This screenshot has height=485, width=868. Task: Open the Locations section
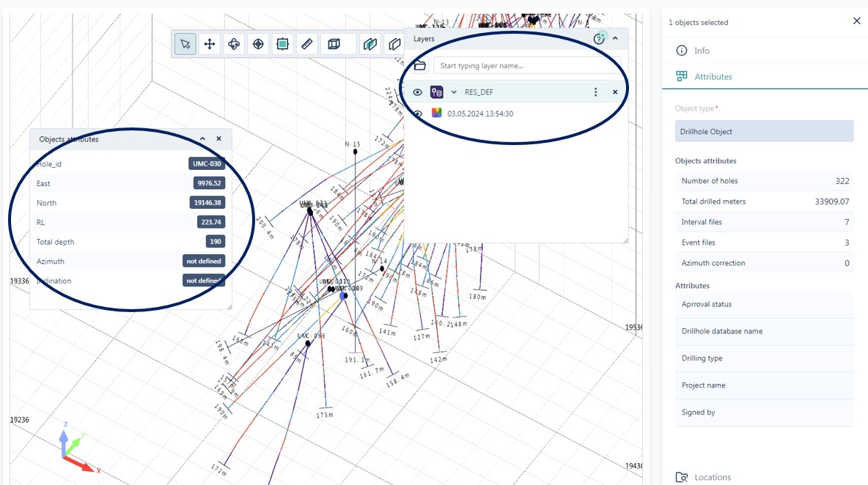(x=712, y=477)
